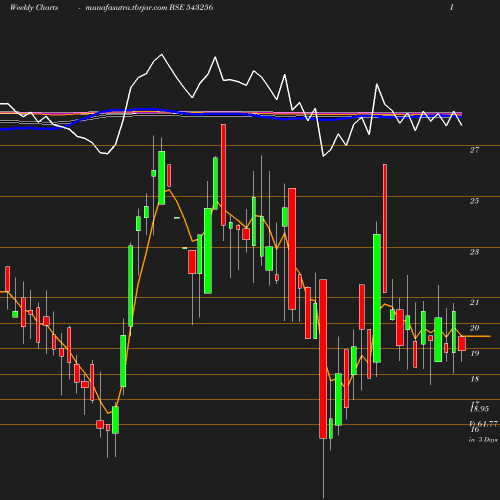Click the "in 3 Days" caption text

point(483,440)
